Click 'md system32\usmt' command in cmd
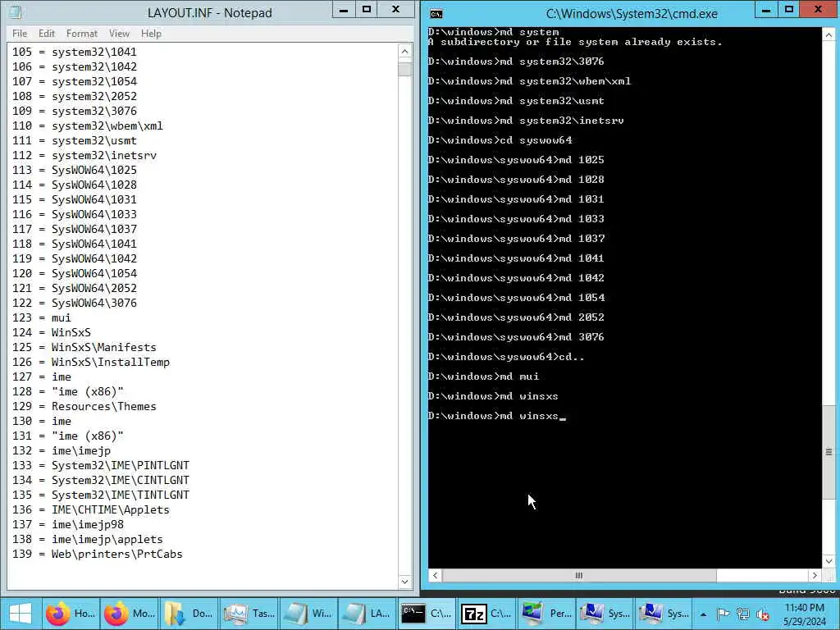The image size is (840, 630). [552, 101]
